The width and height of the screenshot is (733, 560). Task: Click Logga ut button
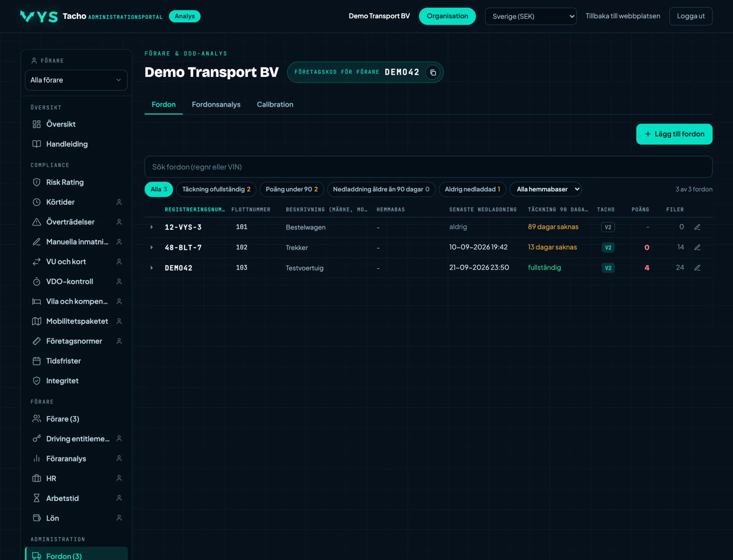(x=691, y=16)
